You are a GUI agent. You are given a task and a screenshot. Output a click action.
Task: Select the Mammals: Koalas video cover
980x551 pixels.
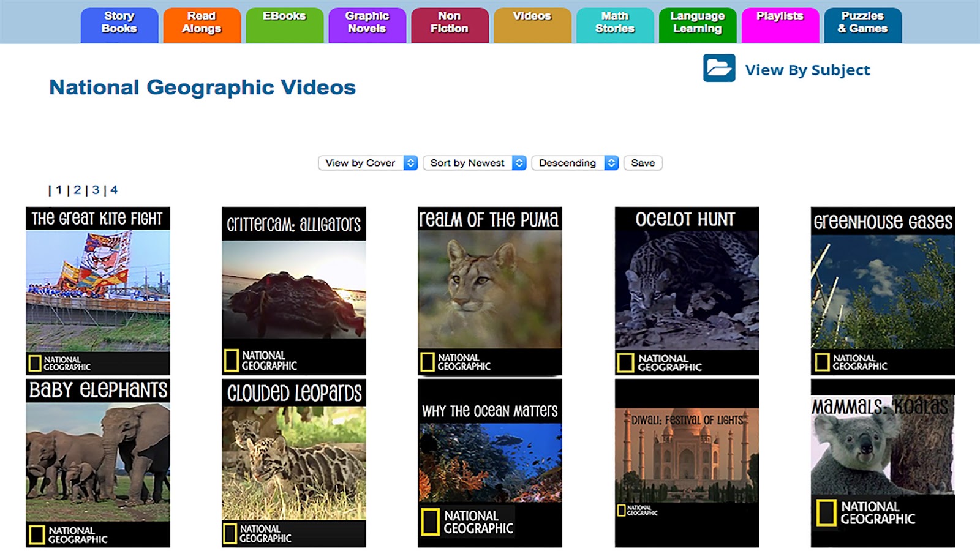883,463
